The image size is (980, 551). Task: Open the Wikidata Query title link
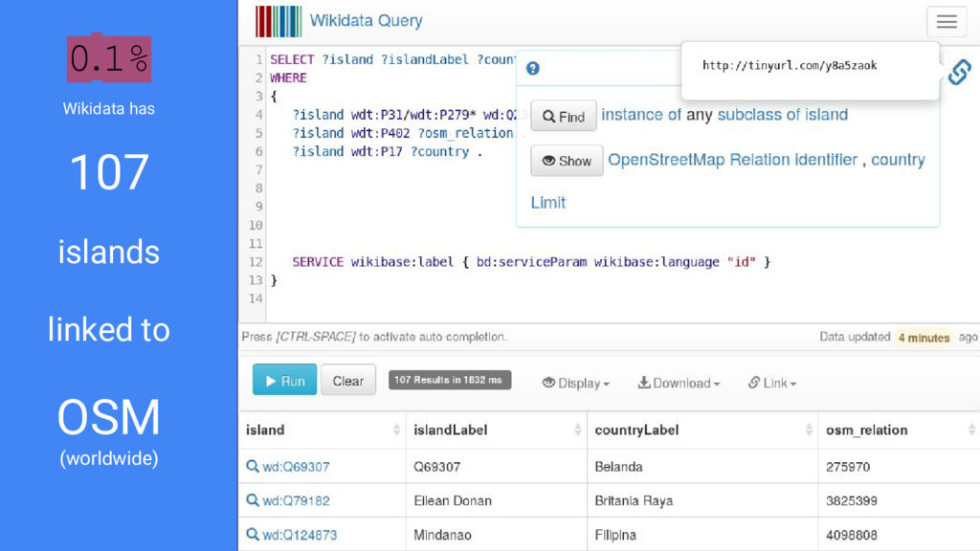click(367, 21)
